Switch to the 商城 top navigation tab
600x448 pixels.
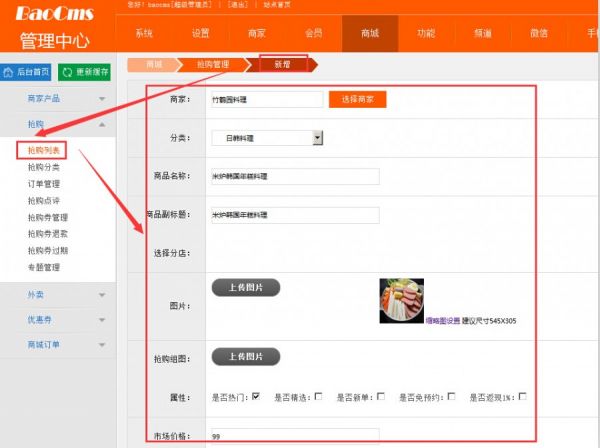click(x=370, y=33)
